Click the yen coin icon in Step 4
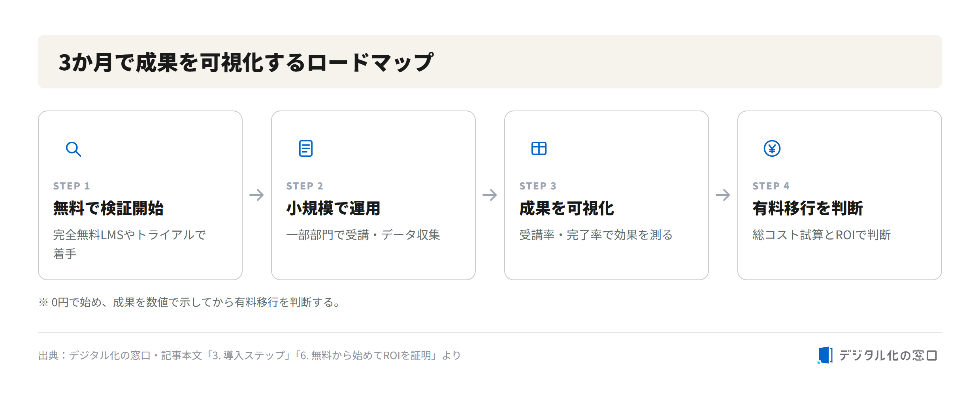 (x=772, y=148)
